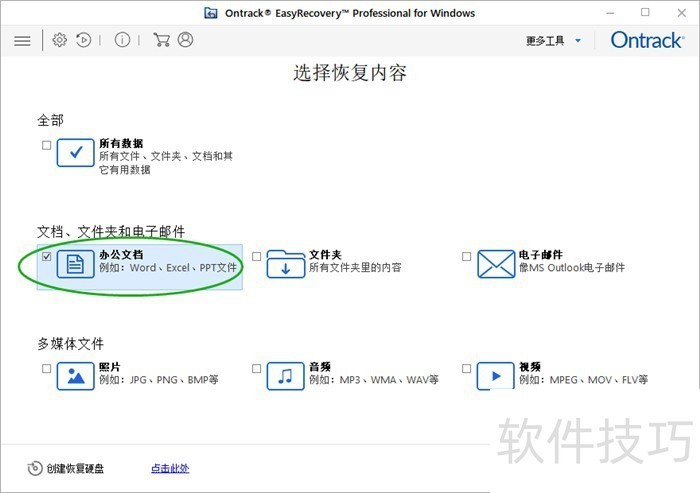Open the hamburger menu
Image resolution: width=700 pixels, height=493 pixels.
click(x=22, y=41)
